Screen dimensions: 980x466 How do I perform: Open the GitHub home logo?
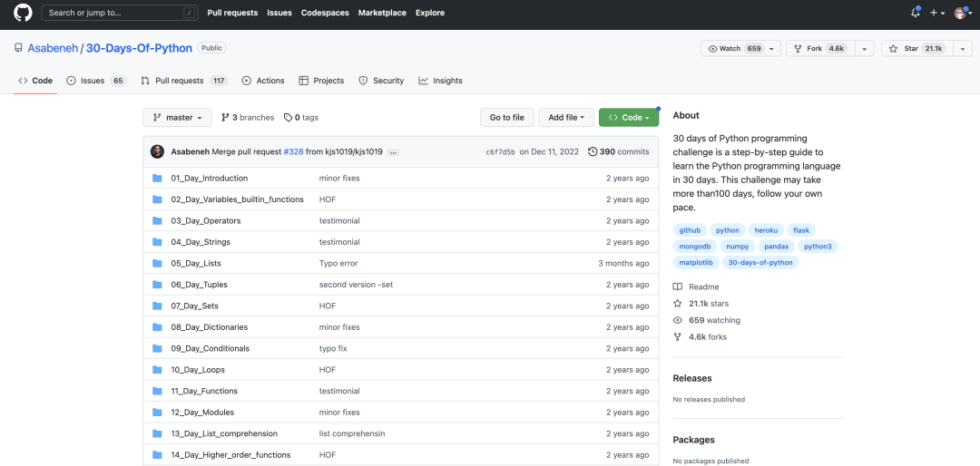tap(23, 13)
